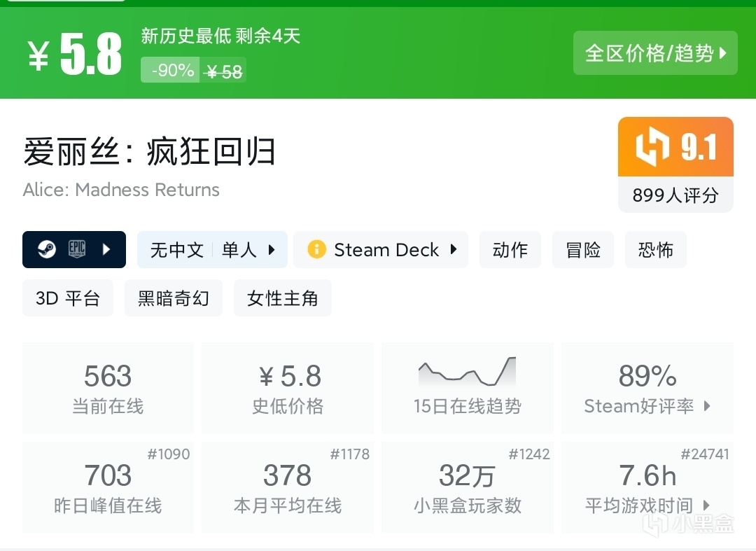Click 899人评分 rating count
This screenshot has height=551, width=756.
point(675,195)
